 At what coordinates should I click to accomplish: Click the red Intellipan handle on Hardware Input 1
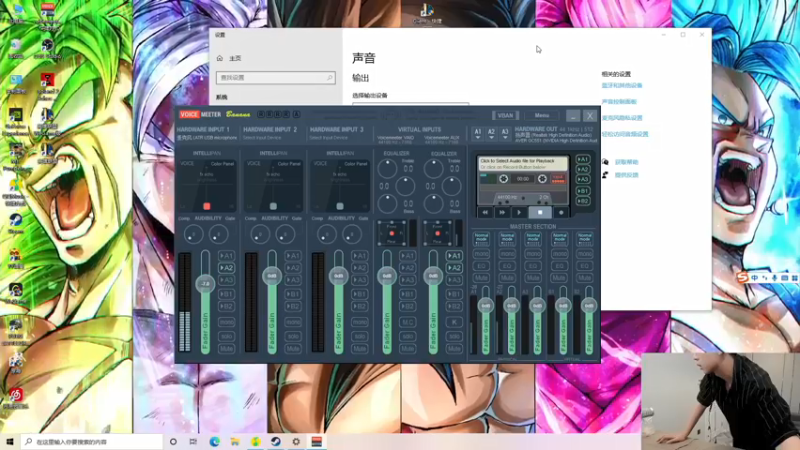coord(207,206)
